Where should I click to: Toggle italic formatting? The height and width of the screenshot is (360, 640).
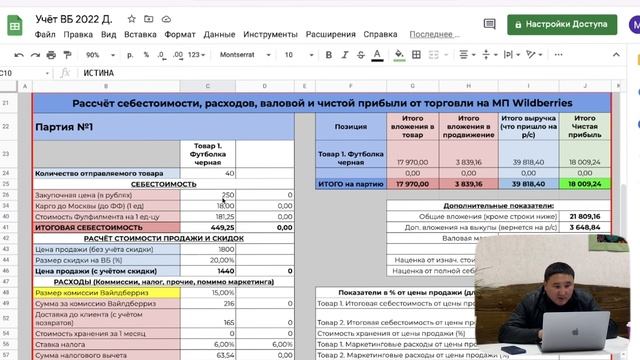345,55
